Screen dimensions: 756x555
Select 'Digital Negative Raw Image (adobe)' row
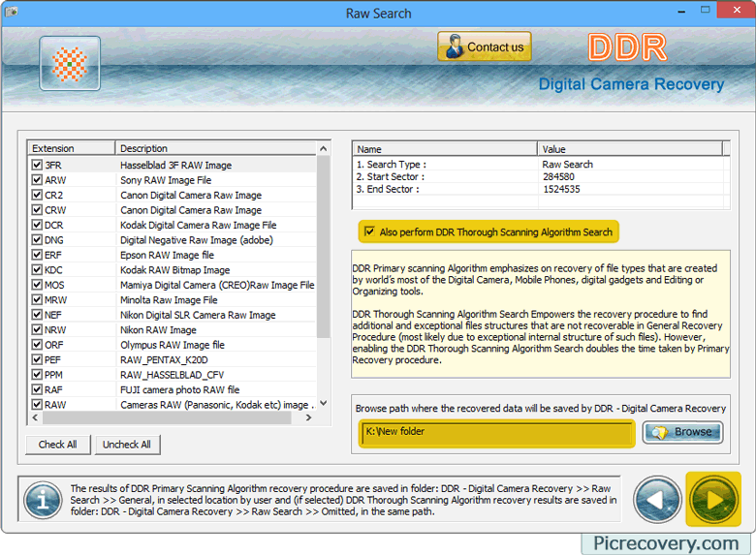pos(173,240)
